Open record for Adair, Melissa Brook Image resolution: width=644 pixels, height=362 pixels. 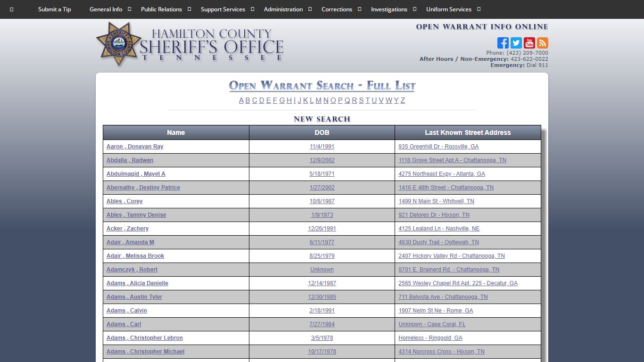tap(135, 256)
